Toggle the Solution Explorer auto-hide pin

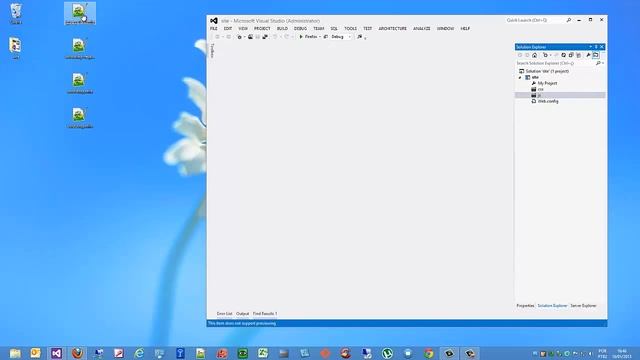click(x=596, y=47)
